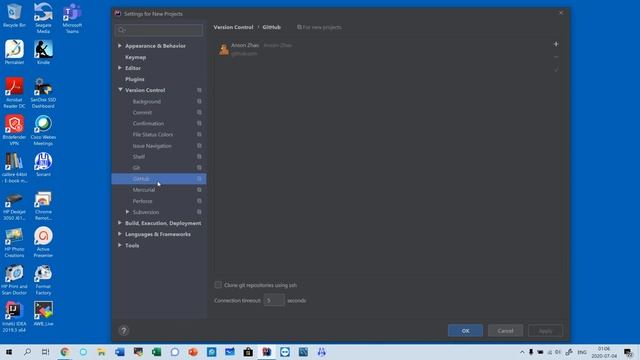Open the Microsoft Teams desktop shortcut
Viewport: 640px width, 360px height.
coord(72,18)
